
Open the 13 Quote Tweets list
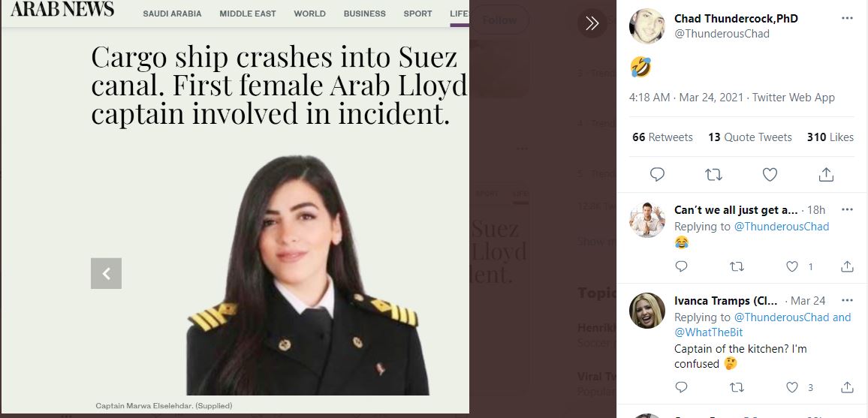pos(749,137)
